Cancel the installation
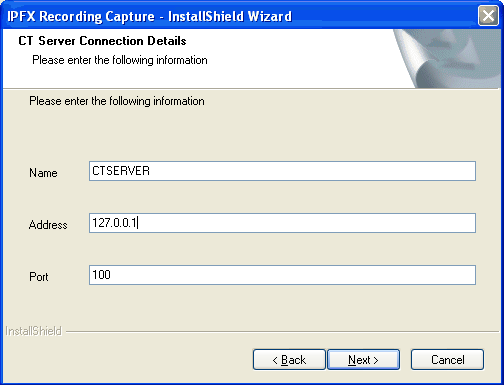This screenshot has height=385, width=504. point(447,360)
